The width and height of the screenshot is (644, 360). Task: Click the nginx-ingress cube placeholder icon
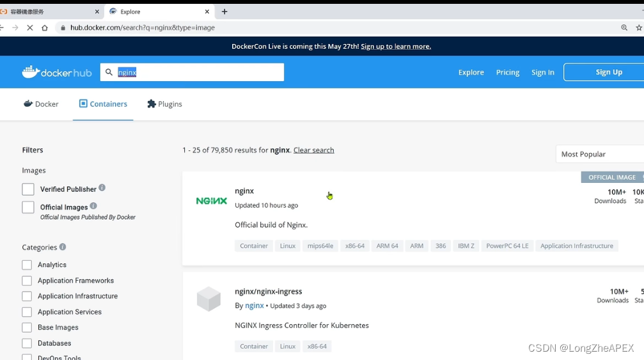[208, 299]
